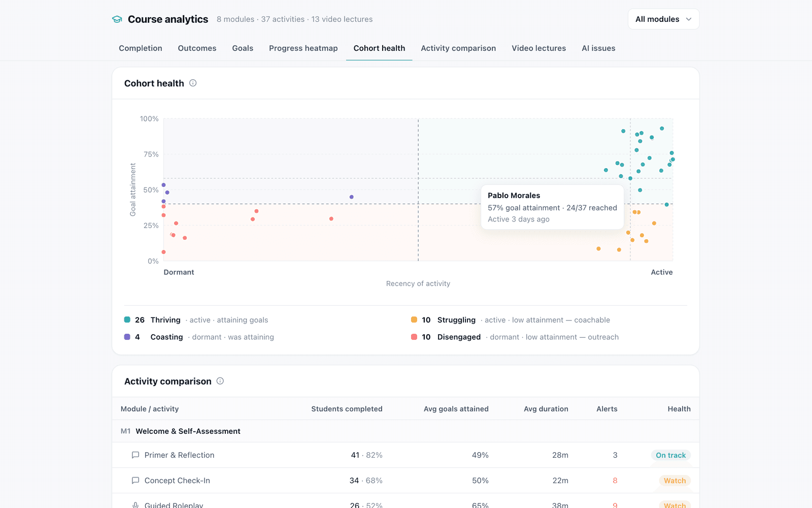812x508 pixels.
Task: Click the Watch badge for Concept Check-In
Action: [x=675, y=481]
